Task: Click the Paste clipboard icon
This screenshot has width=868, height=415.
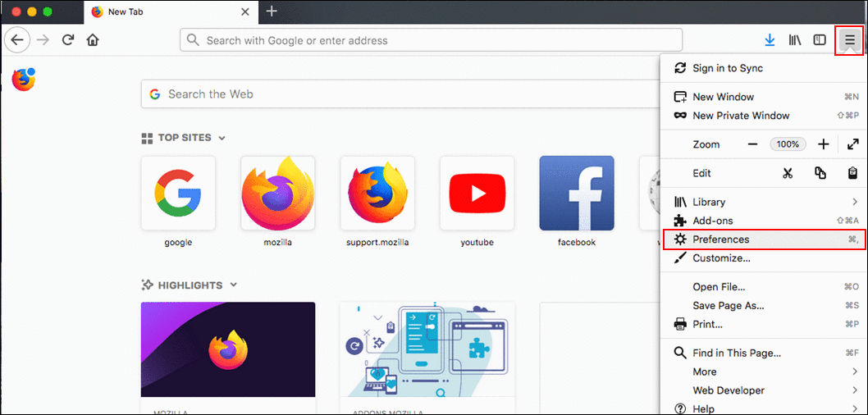Action: (x=852, y=173)
